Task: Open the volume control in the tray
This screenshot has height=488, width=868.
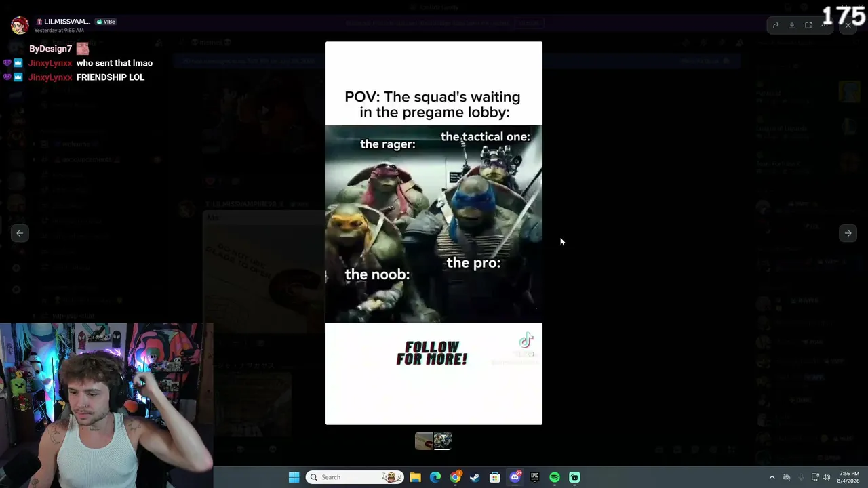Action: 826,477
